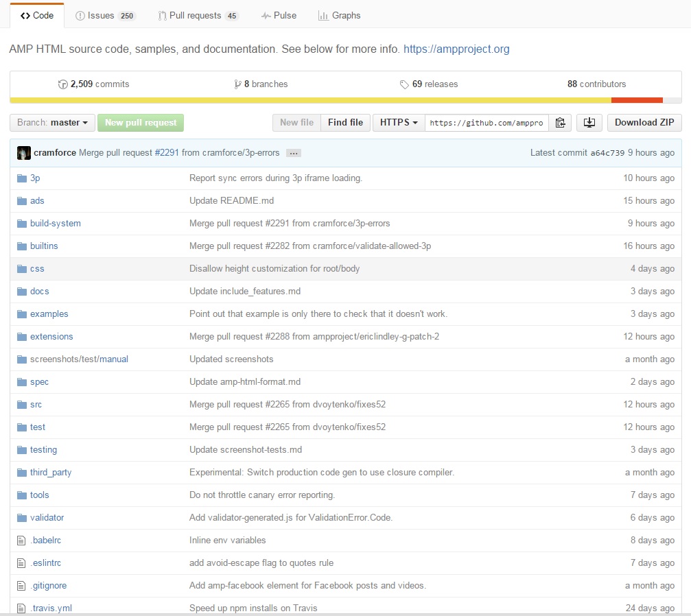
Task: Click the Download ZIP button
Action: coord(644,123)
